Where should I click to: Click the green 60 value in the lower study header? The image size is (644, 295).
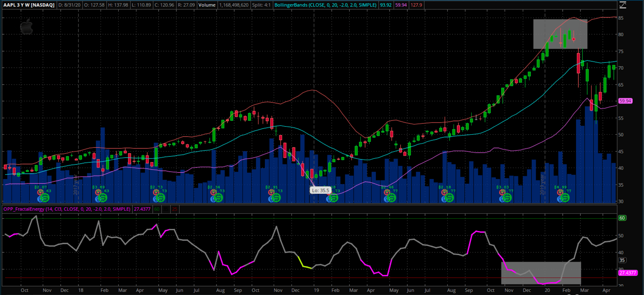(x=157, y=209)
